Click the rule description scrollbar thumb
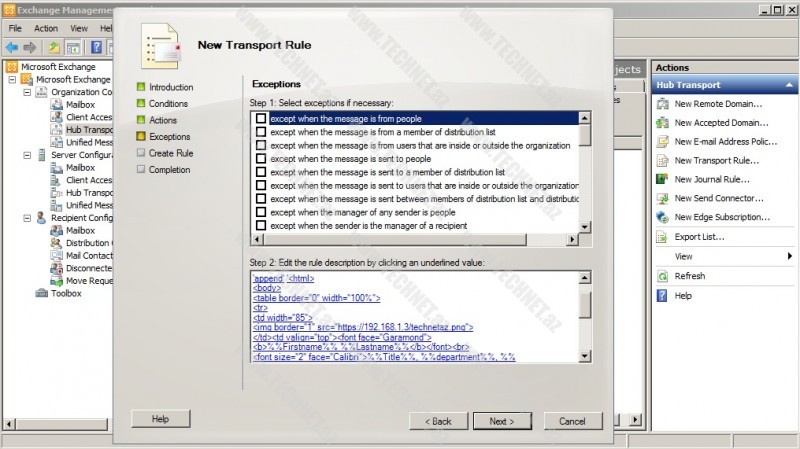Image resolution: width=800 pixels, height=449 pixels. (x=585, y=305)
